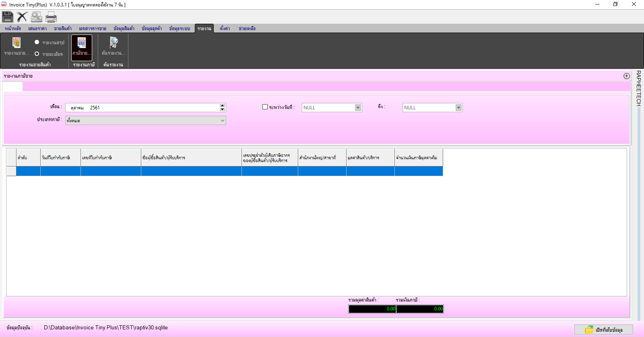
Task: Click the Save floppy disk icon
Action: (8, 17)
